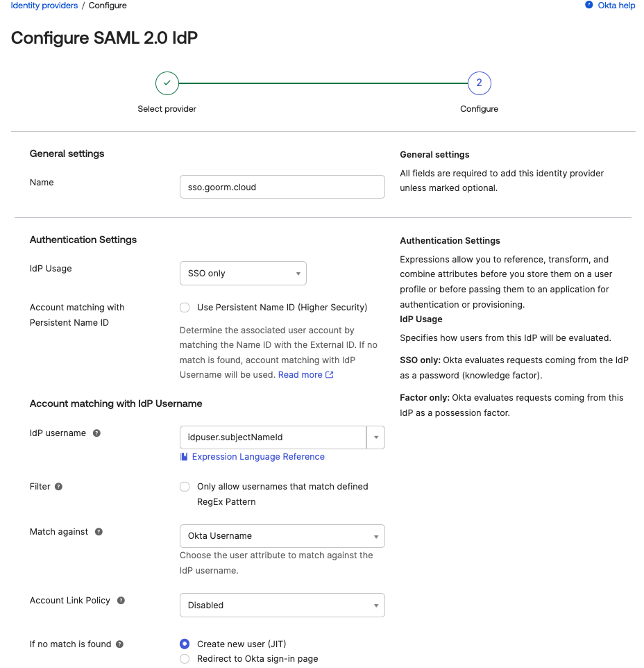Open the Account Link Policy dropdown
The image size is (644, 668).
282,606
